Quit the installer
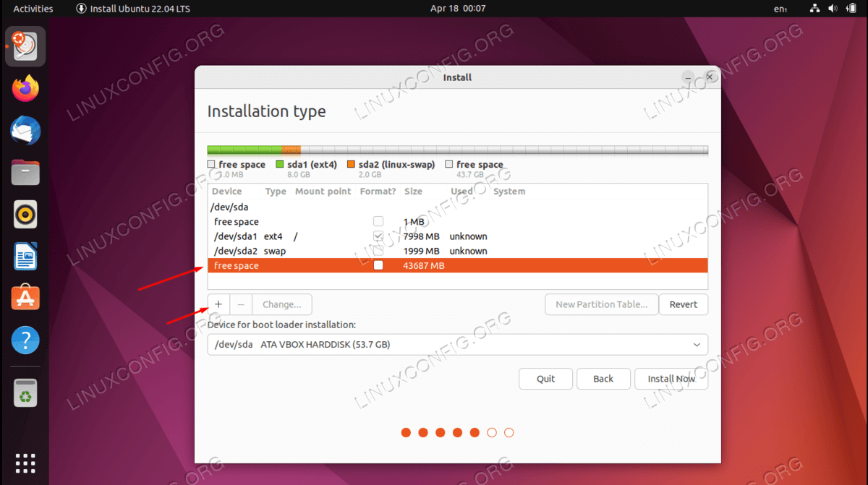 546,379
